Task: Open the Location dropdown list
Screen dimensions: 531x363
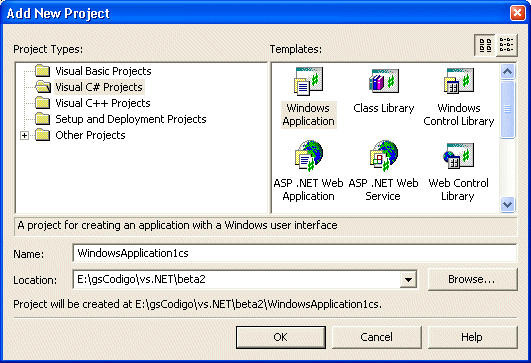Action: (x=408, y=280)
